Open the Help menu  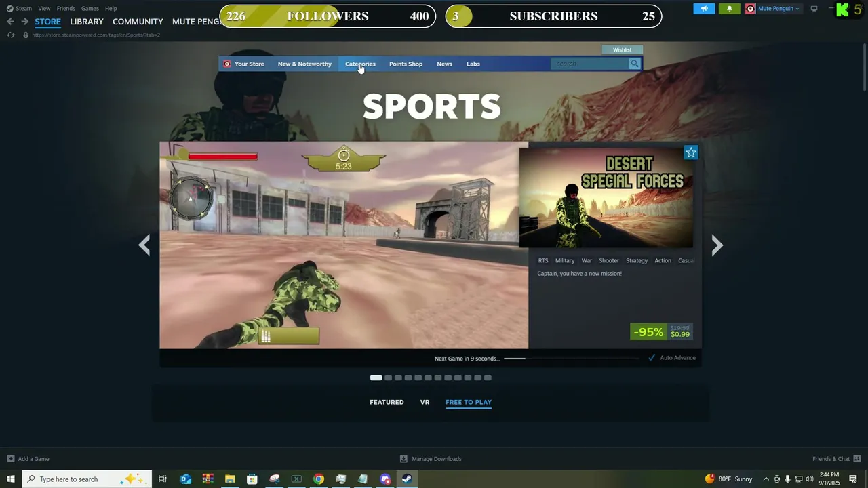111,9
